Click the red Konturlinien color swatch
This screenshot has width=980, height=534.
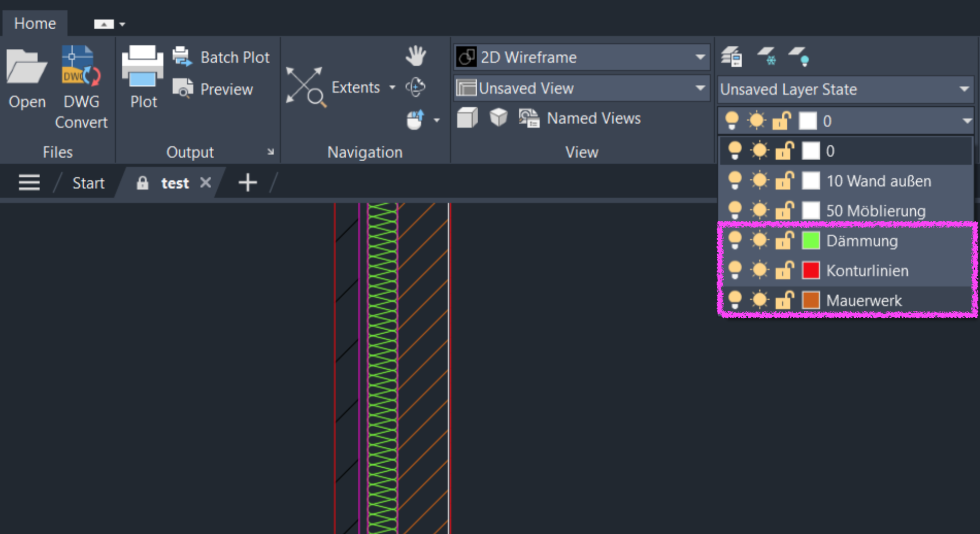coord(811,270)
